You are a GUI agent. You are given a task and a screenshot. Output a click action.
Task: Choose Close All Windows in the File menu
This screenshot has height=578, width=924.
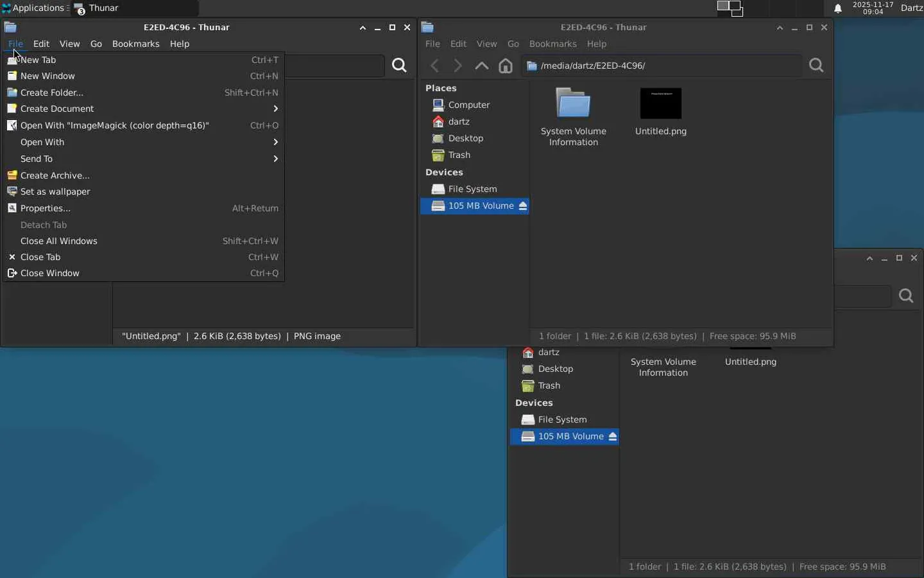144,241
